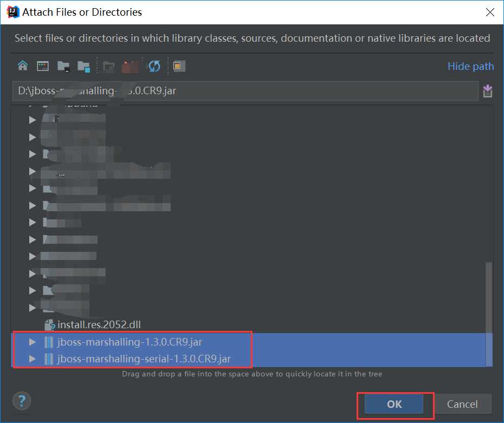Toggle show hidden files and directories
The image size is (504, 423).
(x=179, y=66)
